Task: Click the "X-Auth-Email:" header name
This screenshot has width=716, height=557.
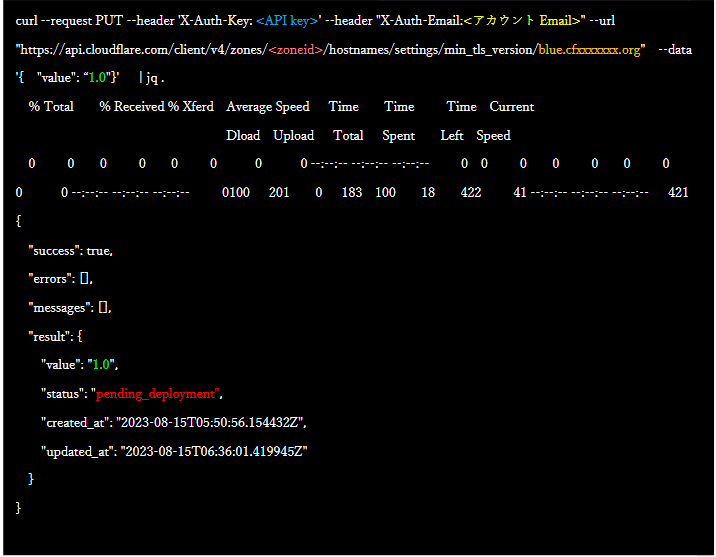Action: [x=421, y=21]
